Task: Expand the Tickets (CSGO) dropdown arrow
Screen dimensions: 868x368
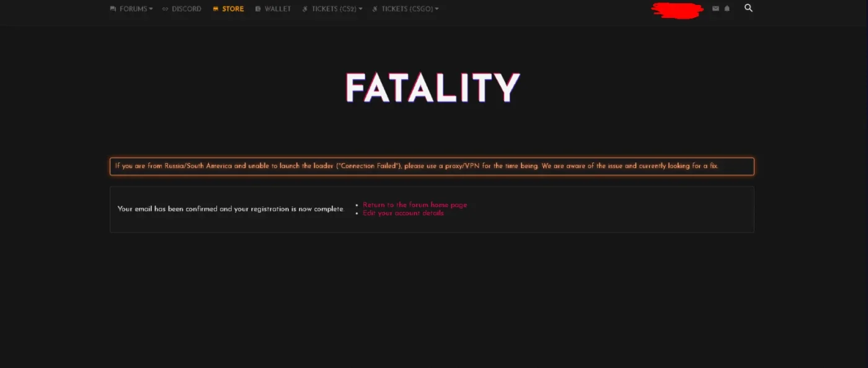Action: [x=436, y=9]
